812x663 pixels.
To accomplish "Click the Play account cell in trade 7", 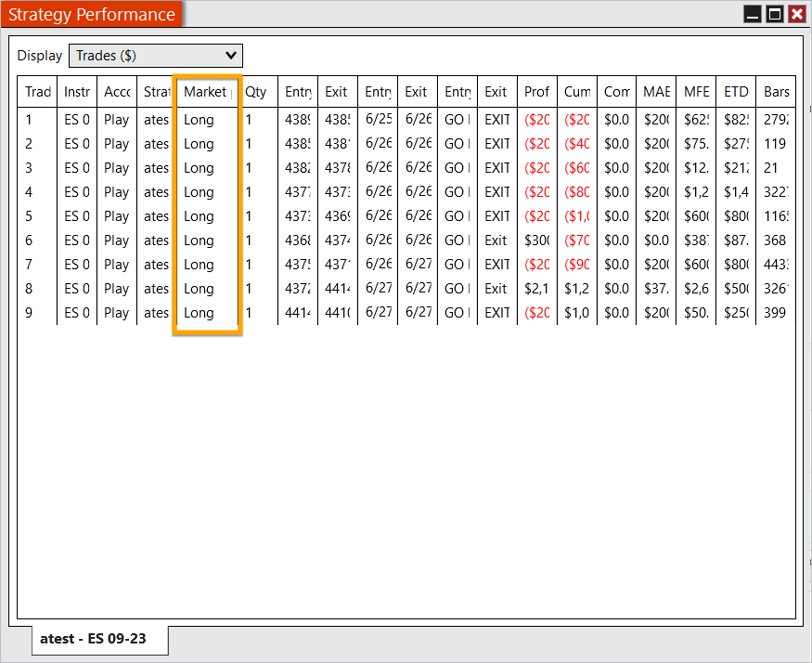I will [117, 265].
